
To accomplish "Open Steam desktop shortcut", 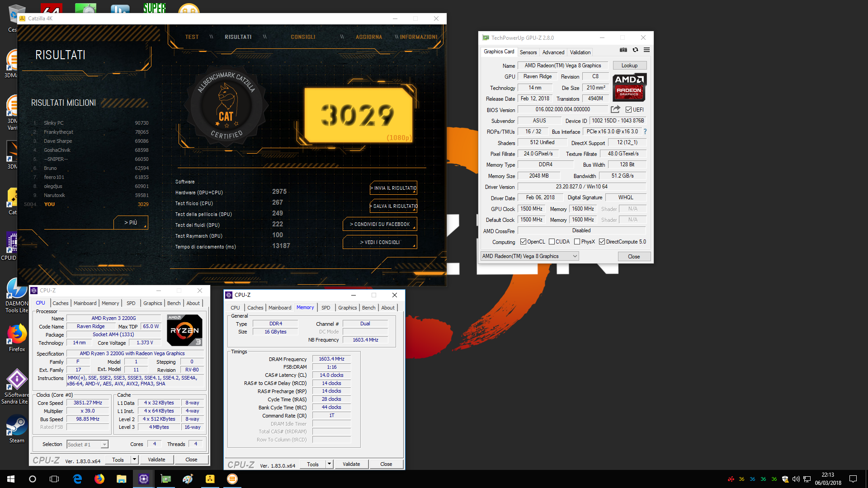I will click(x=17, y=429).
